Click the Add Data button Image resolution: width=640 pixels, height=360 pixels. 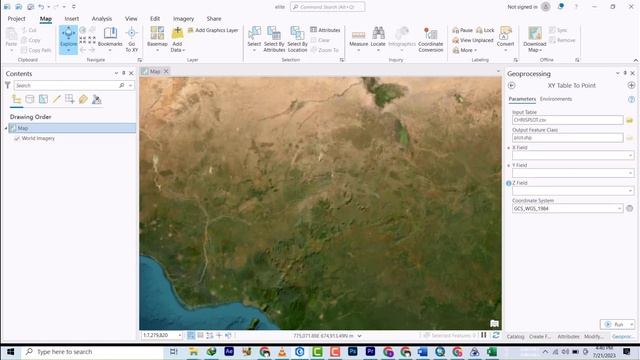coord(178,40)
